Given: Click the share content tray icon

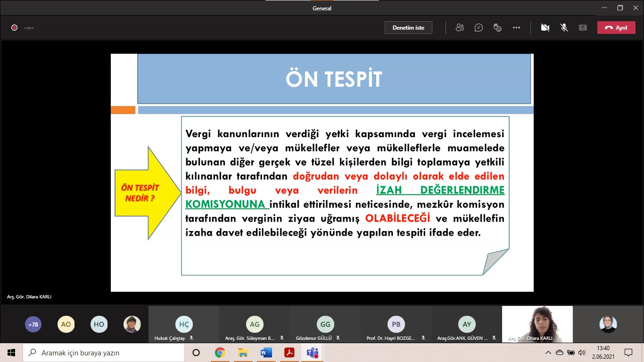Looking at the screenshot, I should click(583, 28).
